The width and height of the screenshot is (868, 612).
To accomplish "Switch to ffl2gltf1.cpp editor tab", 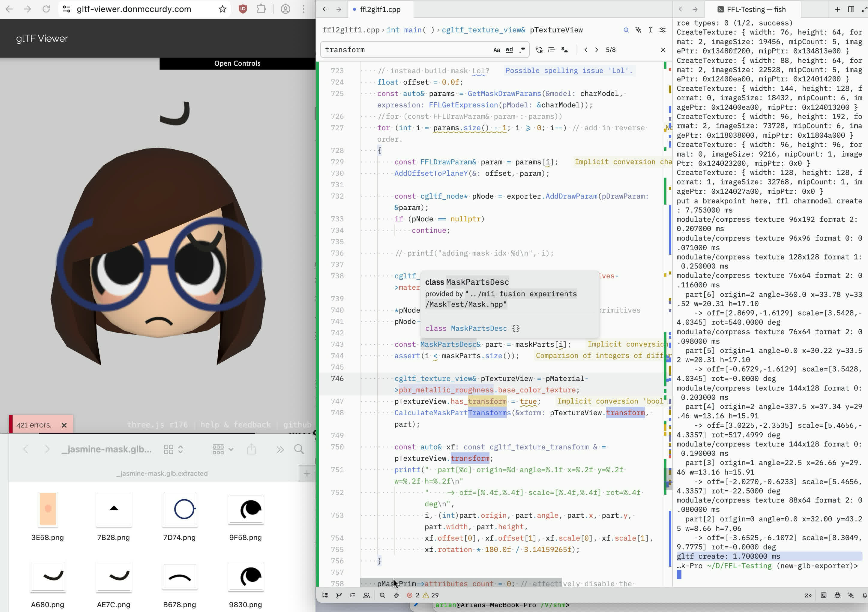I will pyautogui.click(x=380, y=10).
